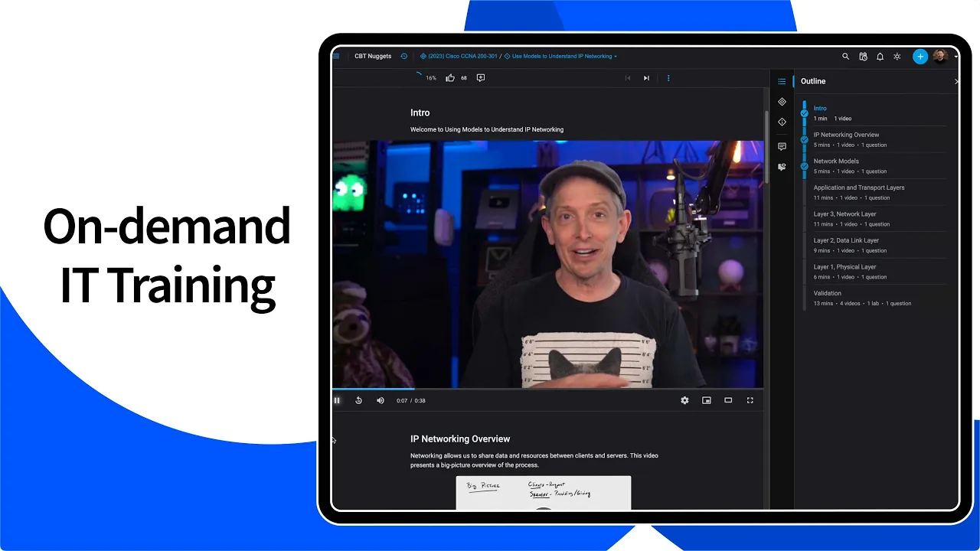The height and width of the screenshot is (551, 980).
Task: Open the notifications bell
Action: [x=880, y=57]
